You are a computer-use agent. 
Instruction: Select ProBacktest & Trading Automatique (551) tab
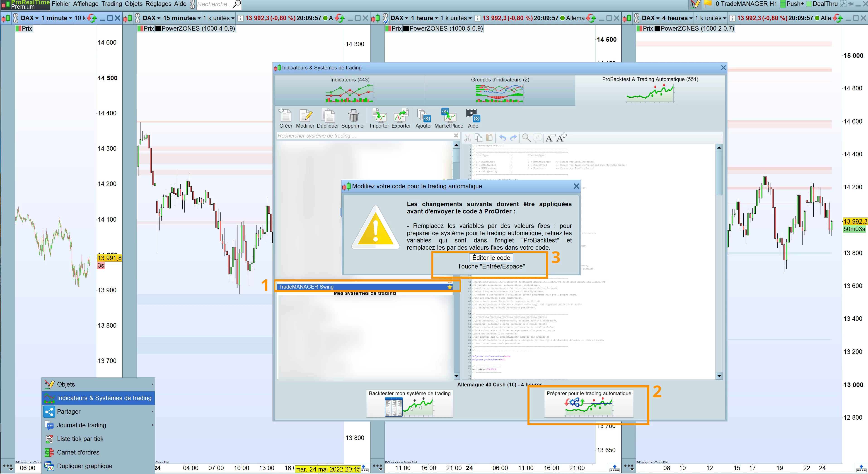click(x=650, y=90)
